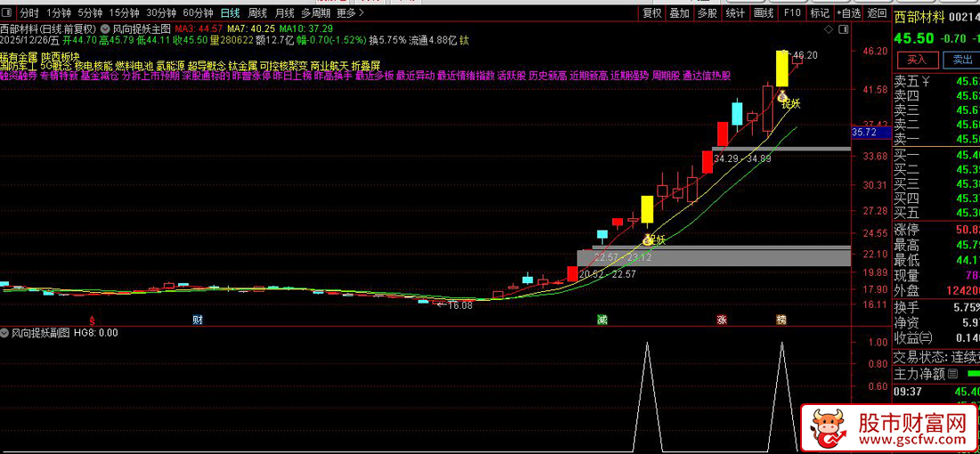This screenshot has height=454, width=980.
Task: Click the 标记 mark button
Action: (820, 12)
